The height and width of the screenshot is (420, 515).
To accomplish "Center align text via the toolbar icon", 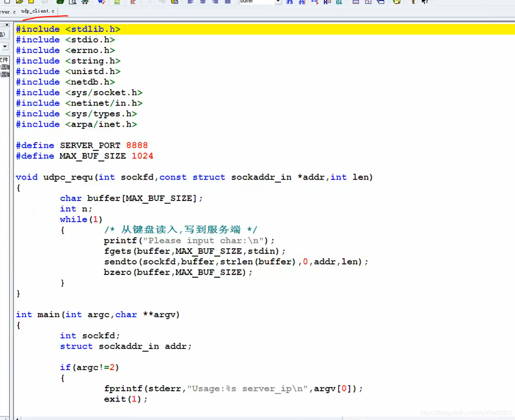I will coord(203,2).
